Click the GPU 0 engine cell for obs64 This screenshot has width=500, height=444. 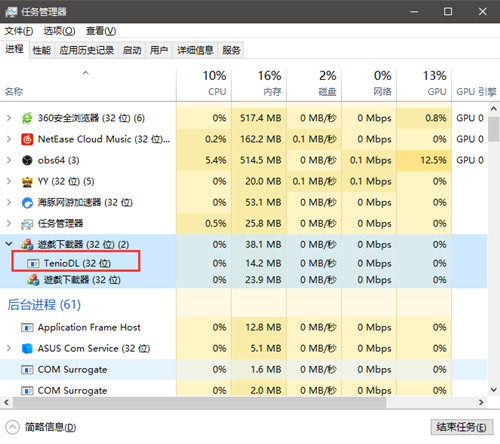(x=470, y=160)
